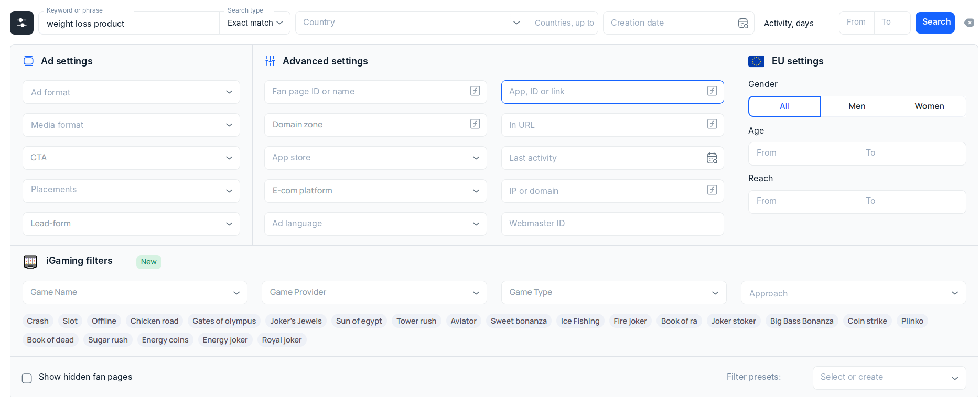Choose the Big Bass Bonanza tag
The image size is (980, 397).
click(802, 321)
